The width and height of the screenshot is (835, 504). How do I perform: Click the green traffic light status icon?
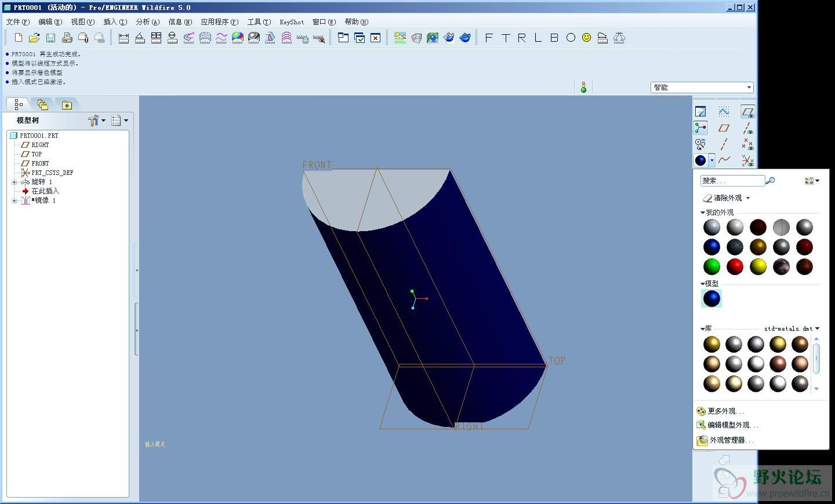pos(583,87)
